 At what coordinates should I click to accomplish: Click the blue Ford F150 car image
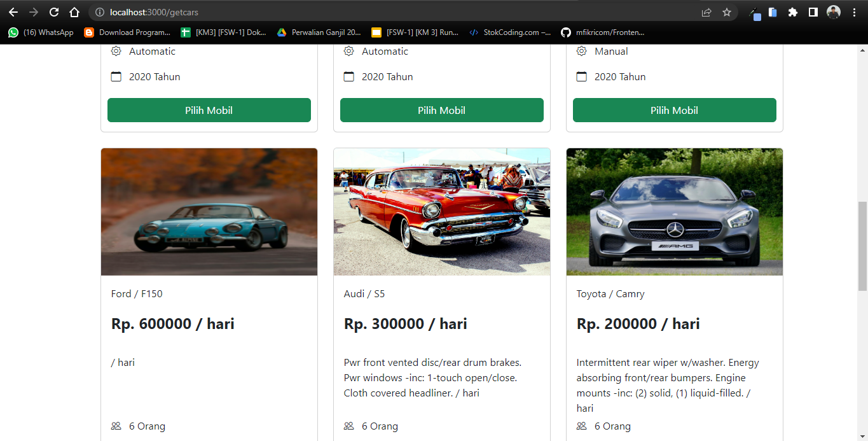(x=209, y=212)
